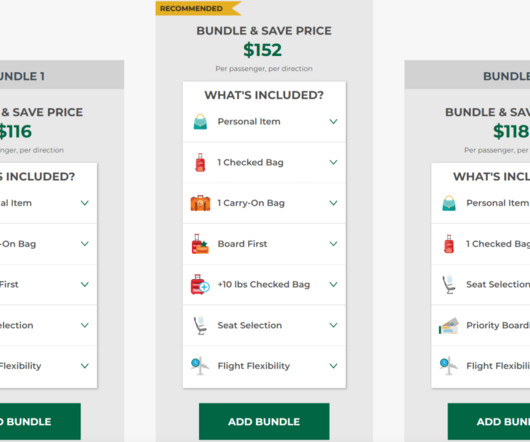530x442 pixels.
Task: Click the orange Carry-On Bag icon
Action: point(200,203)
